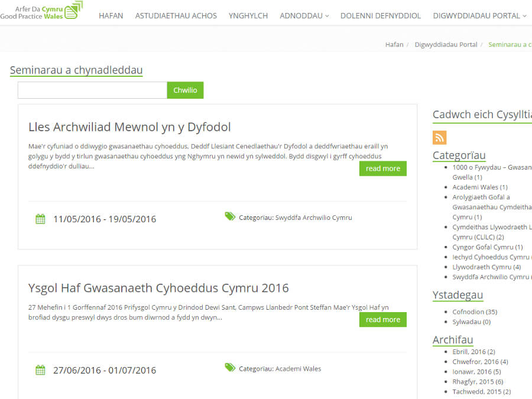Filter by Cofnodion (35) status
The height and width of the screenshot is (399, 532).
point(475,312)
